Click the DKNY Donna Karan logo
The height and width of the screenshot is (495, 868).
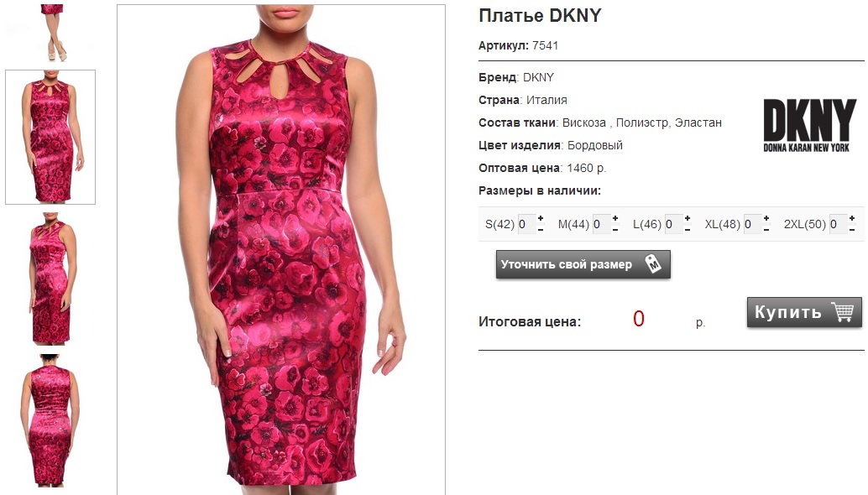click(809, 126)
